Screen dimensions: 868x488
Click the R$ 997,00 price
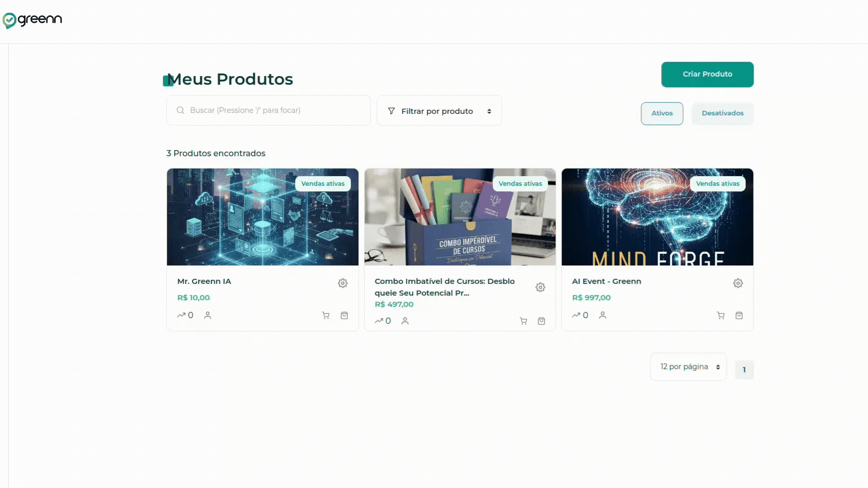tap(591, 298)
